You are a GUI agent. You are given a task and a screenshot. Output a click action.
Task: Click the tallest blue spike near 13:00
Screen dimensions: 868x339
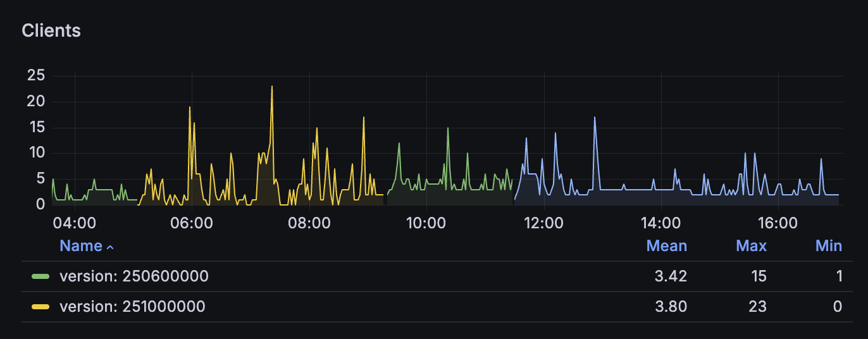pos(595,118)
